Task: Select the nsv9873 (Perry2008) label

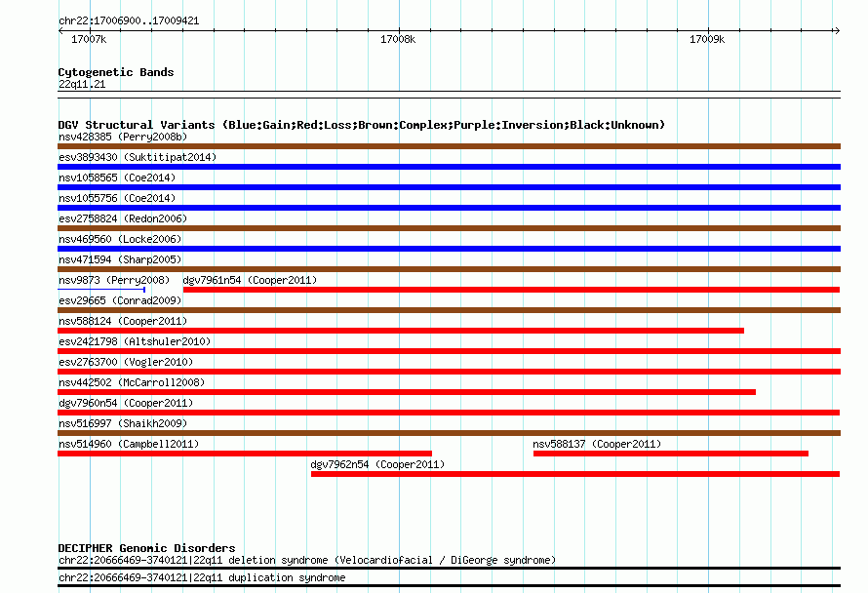Action: (114, 280)
